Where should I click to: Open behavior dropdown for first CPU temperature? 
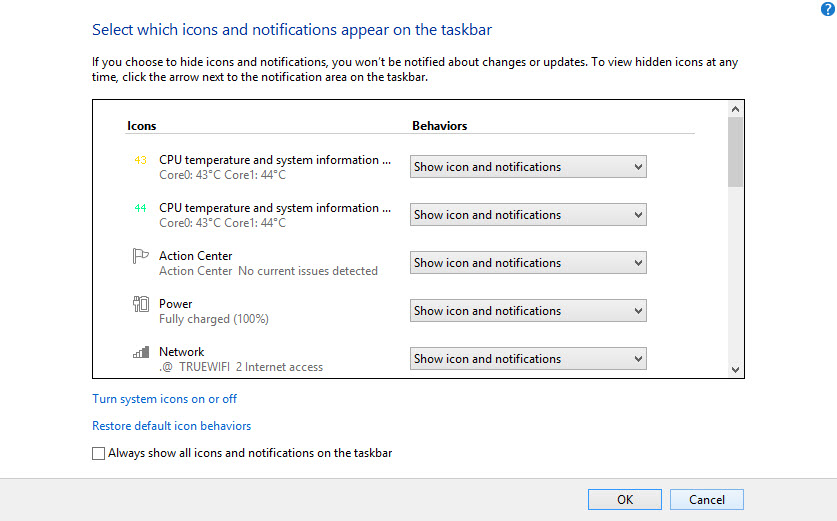(x=528, y=167)
